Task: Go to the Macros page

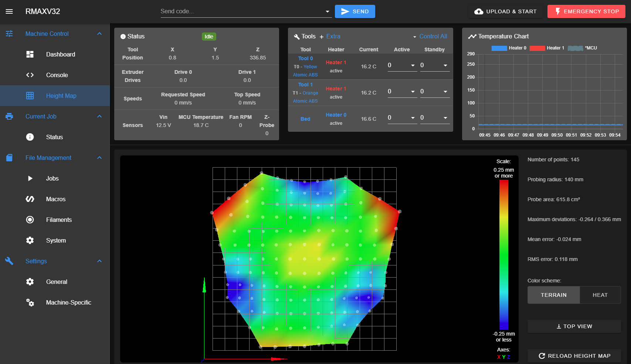Action: 55,199
